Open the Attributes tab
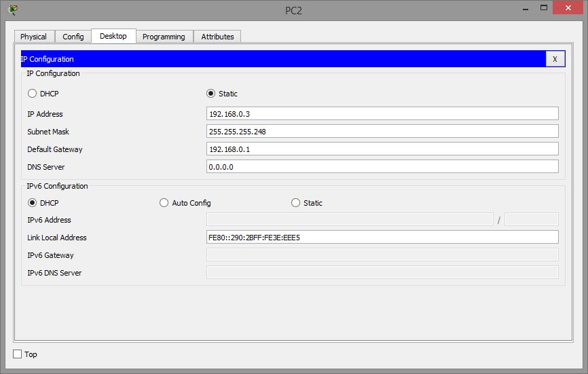This screenshot has width=588, height=374. pyautogui.click(x=217, y=37)
